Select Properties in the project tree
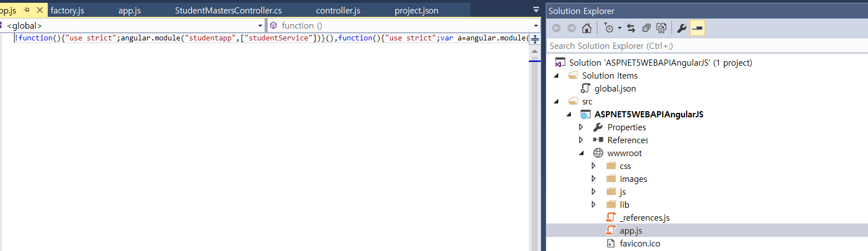This screenshot has width=868, height=251. [x=627, y=127]
